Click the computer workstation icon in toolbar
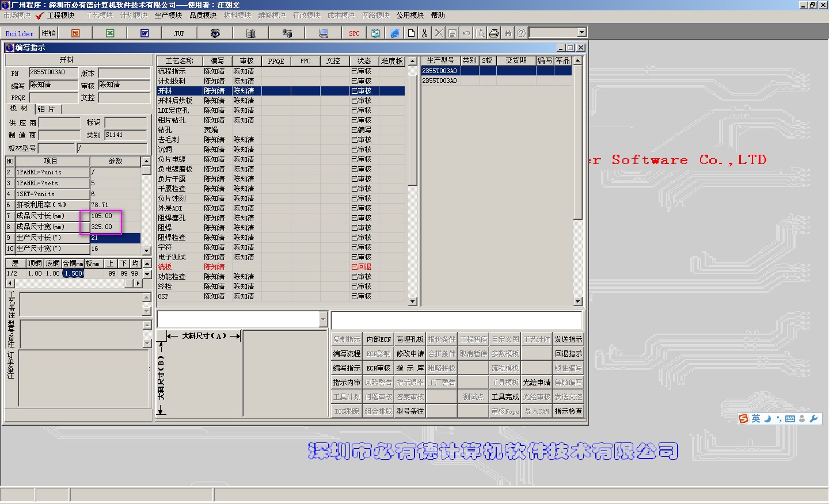The image size is (829, 504). click(x=324, y=33)
